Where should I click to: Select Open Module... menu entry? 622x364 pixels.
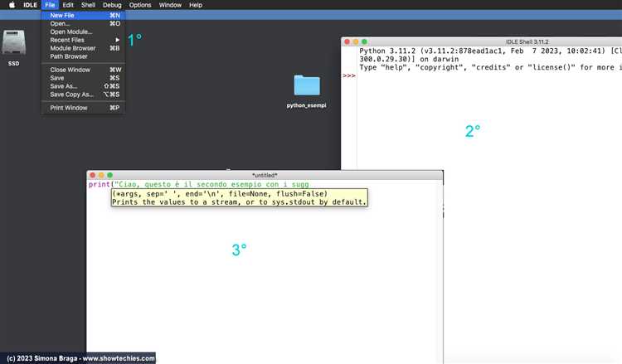[83, 32]
